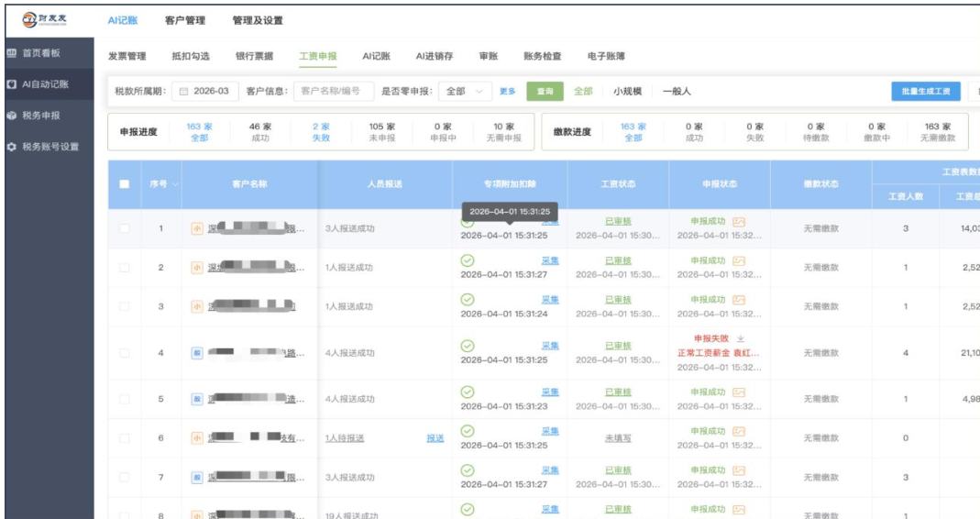The width and height of the screenshot is (980, 519).
Task: Check the checkbox for row 5
Action: [125, 399]
